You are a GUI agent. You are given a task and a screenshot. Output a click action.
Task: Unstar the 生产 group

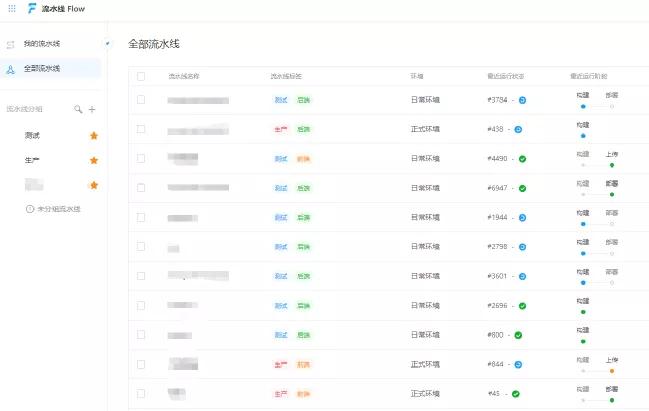pyautogui.click(x=94, y=160)
